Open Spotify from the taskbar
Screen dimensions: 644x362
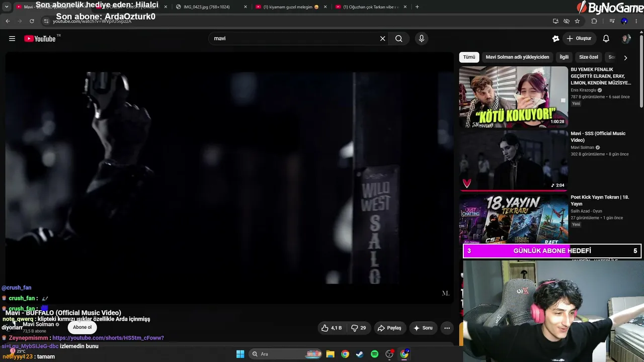pos(374,354)
